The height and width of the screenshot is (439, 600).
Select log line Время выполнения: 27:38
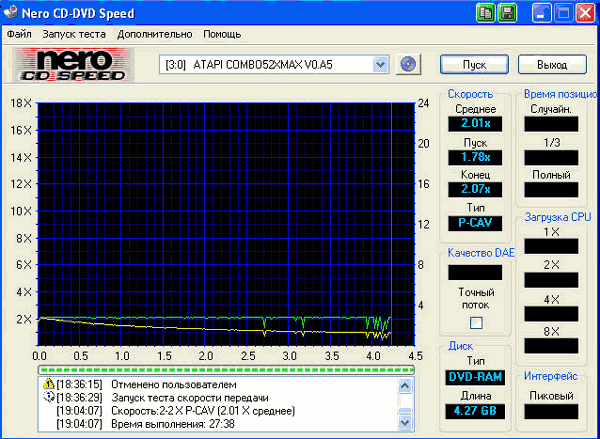pyautogui.click(x=173, y=424)
